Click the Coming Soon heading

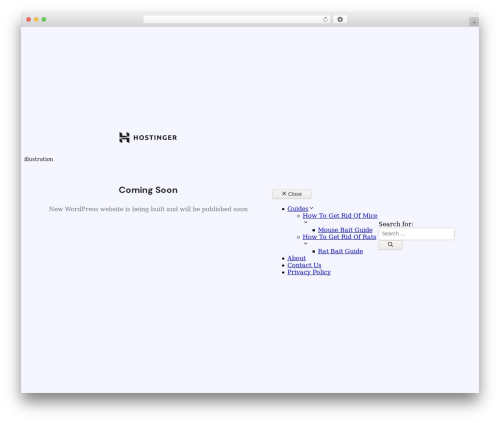[148, 190]
